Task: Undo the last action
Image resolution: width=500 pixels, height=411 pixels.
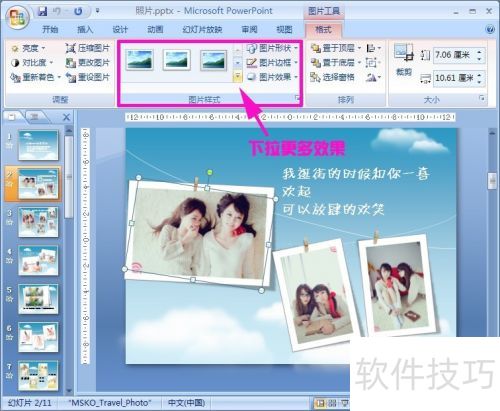Action: point(57,11)
